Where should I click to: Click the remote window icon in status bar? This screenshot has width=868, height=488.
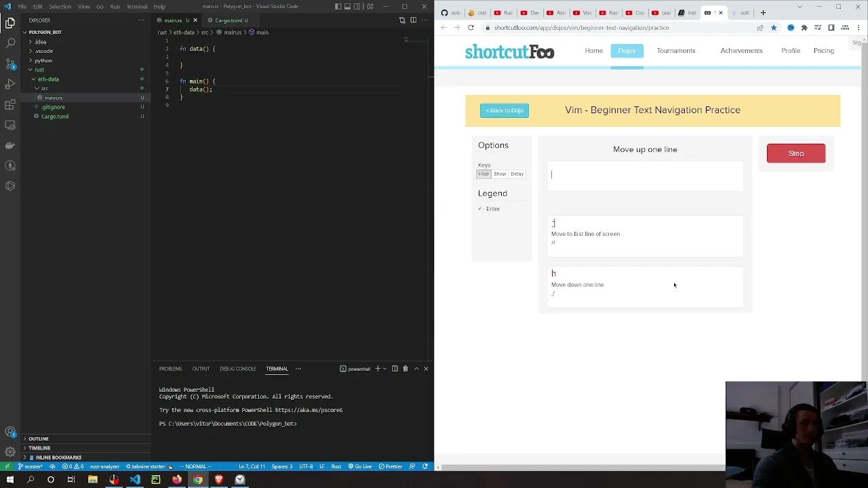7,466
